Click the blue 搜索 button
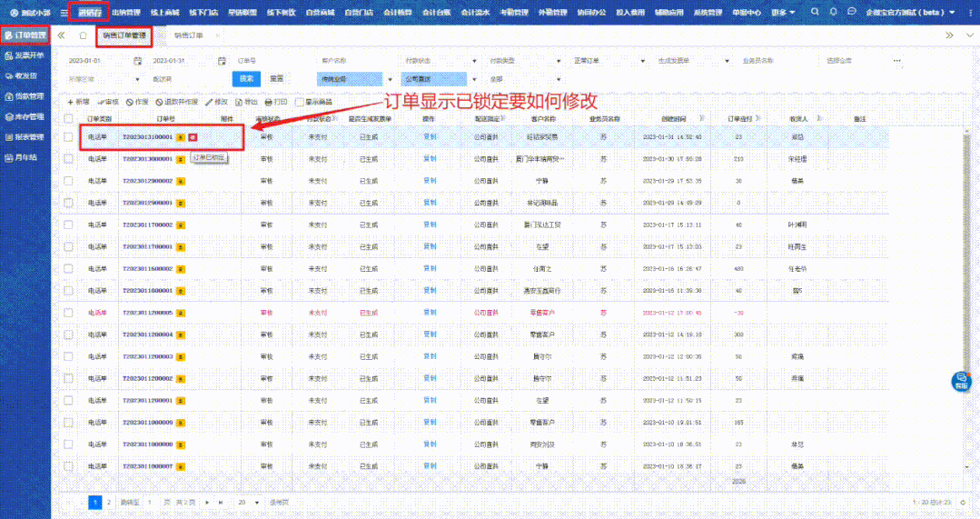The height and width of the screenshot is (519, 980). (x=246, y=79)
